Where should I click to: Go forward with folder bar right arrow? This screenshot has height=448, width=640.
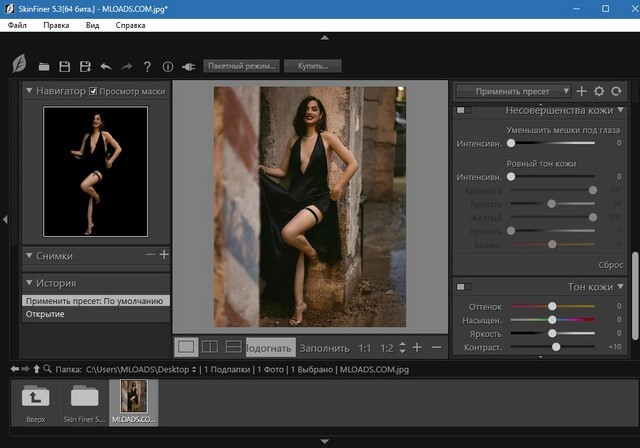25,369
